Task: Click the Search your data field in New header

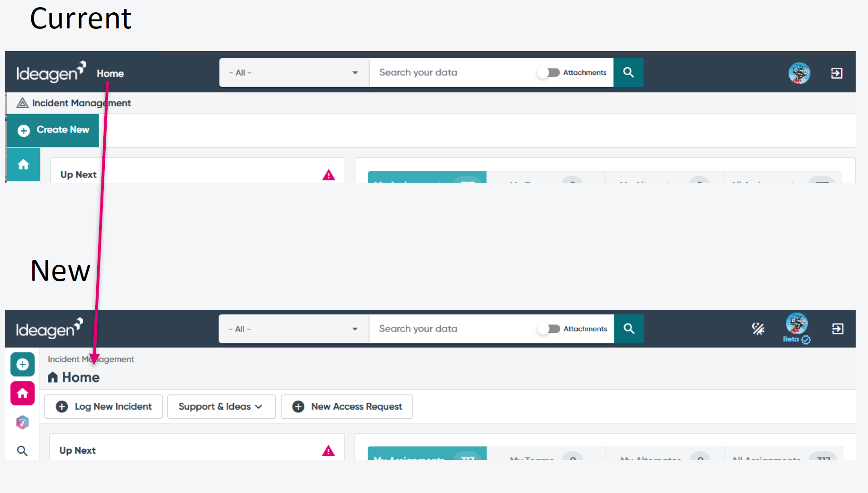Action: click(453, 329)
